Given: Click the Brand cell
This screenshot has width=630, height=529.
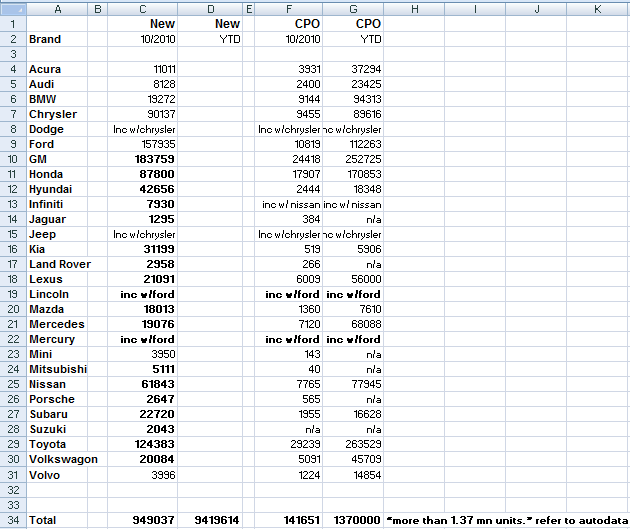Looking at the screenshot, I should pyautogui.click(x=57, y=39).
